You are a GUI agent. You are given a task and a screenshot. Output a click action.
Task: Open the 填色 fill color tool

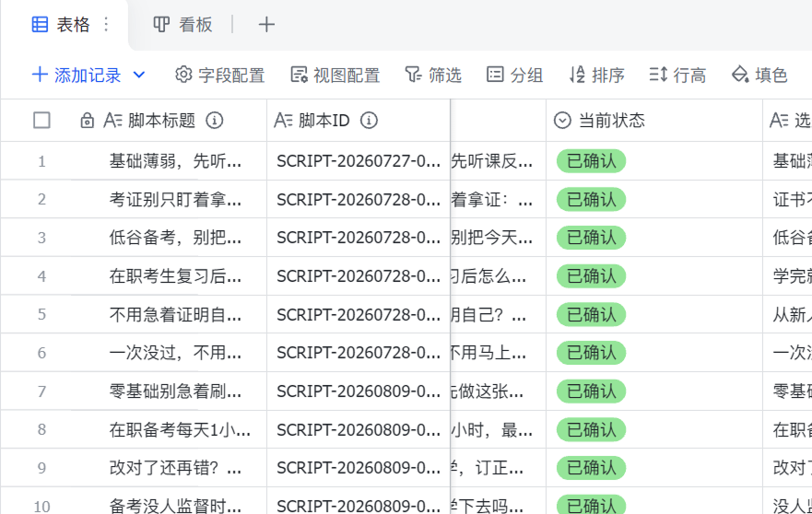pyautogui.click(x=759, y=75)
